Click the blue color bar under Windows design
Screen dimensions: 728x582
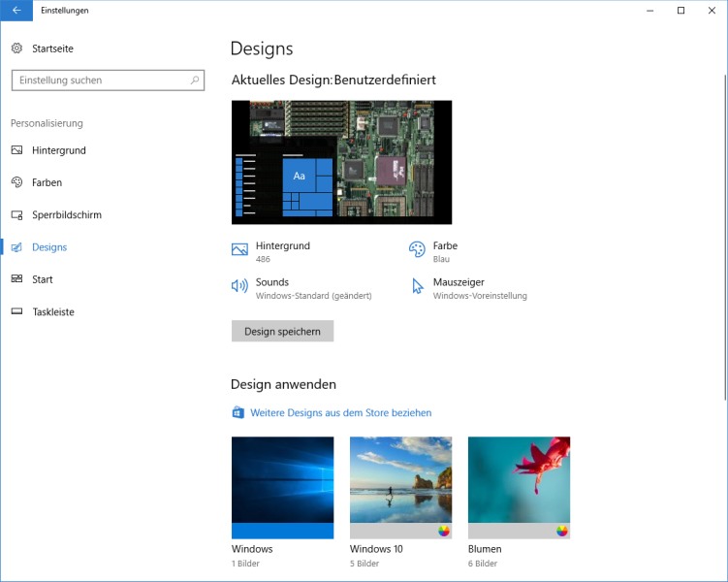click(x=282, y=531)
